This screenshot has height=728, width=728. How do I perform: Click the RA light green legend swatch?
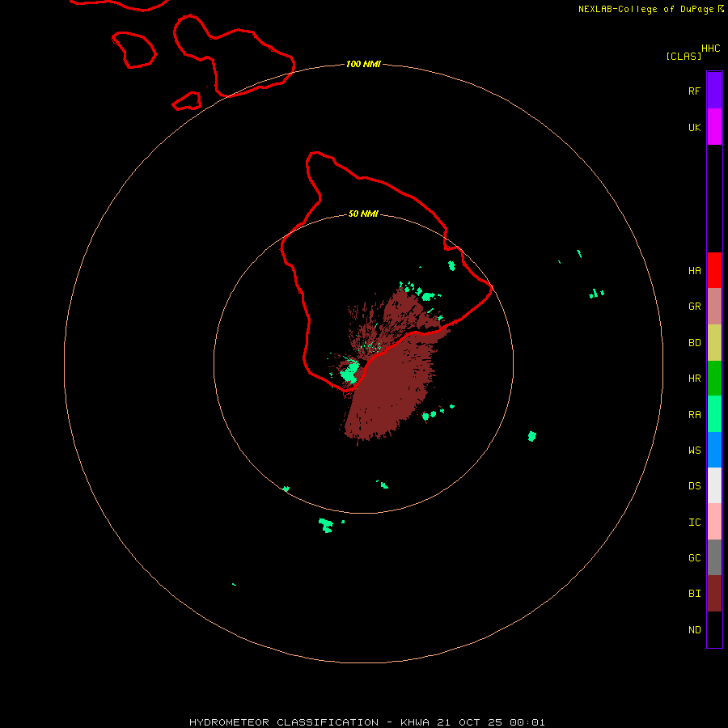[714, 414]
